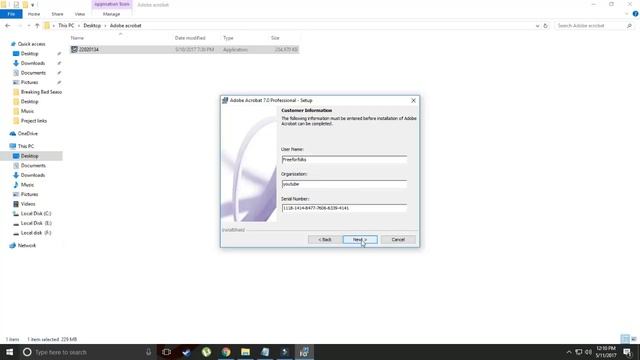Open the Share ribbon tab
Screen dimensions: 640x360
[x=57, y=14]
